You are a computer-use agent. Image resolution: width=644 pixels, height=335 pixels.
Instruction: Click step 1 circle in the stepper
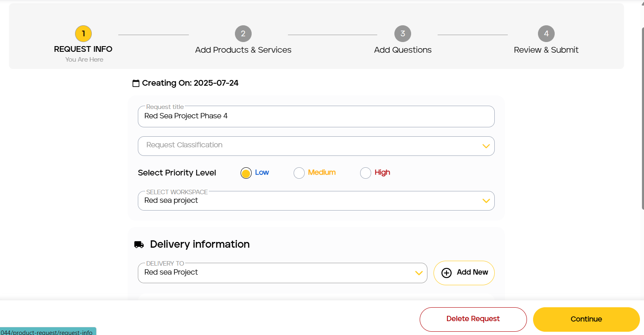tap(83, 34)
